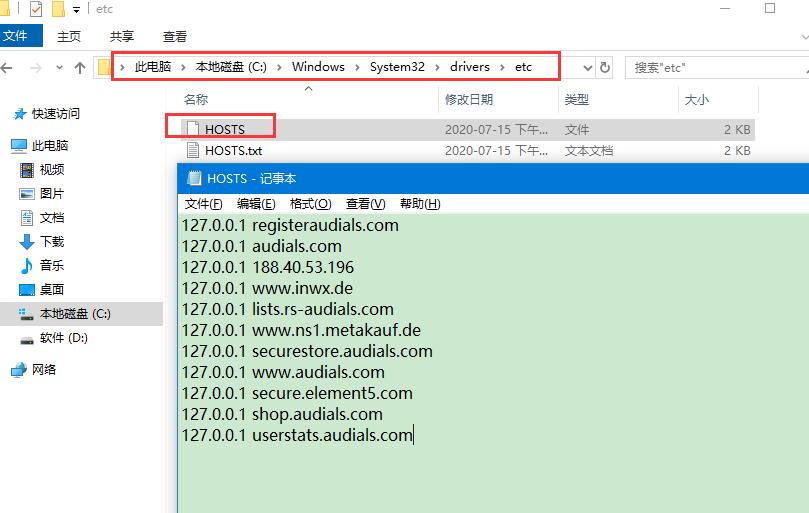Open Notepad 文件(F) menu

pyautogui.click(x=203, y=204)
